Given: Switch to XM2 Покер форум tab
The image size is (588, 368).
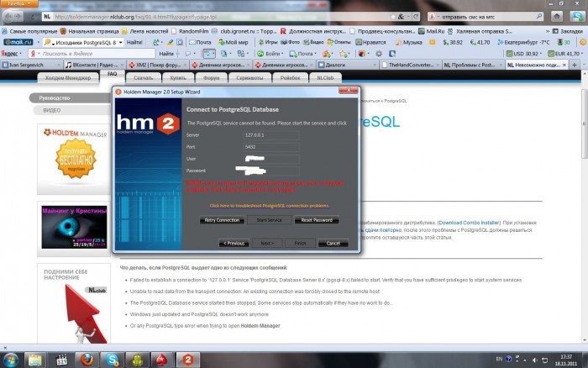Looking at the screenshot, I should click(158, 65).
